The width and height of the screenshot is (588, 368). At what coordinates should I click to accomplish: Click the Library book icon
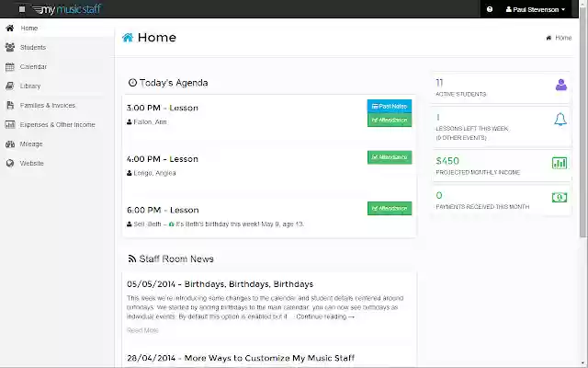[x=10, y=86]
